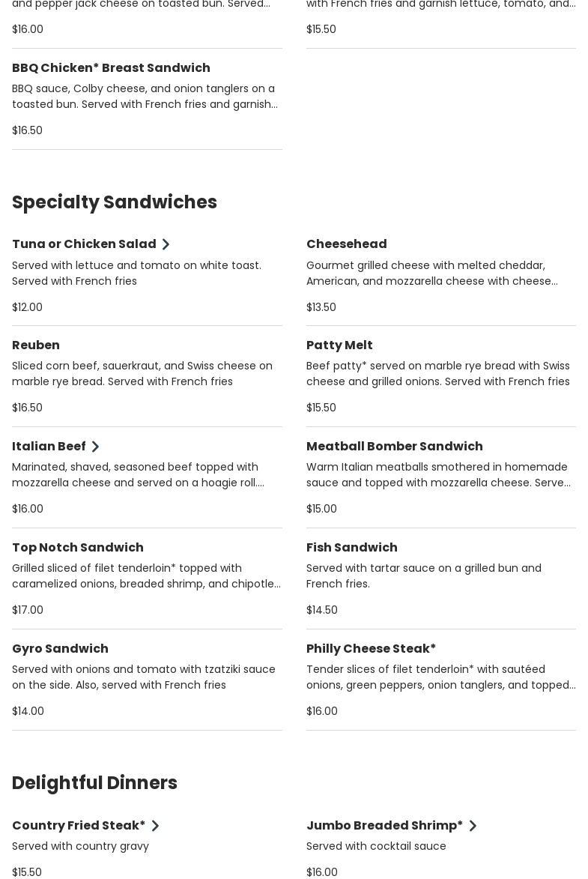588x879 pixels.
Task: Expand the Jumbo Breaded Shrimp chevron
Action: click(473, 826)
